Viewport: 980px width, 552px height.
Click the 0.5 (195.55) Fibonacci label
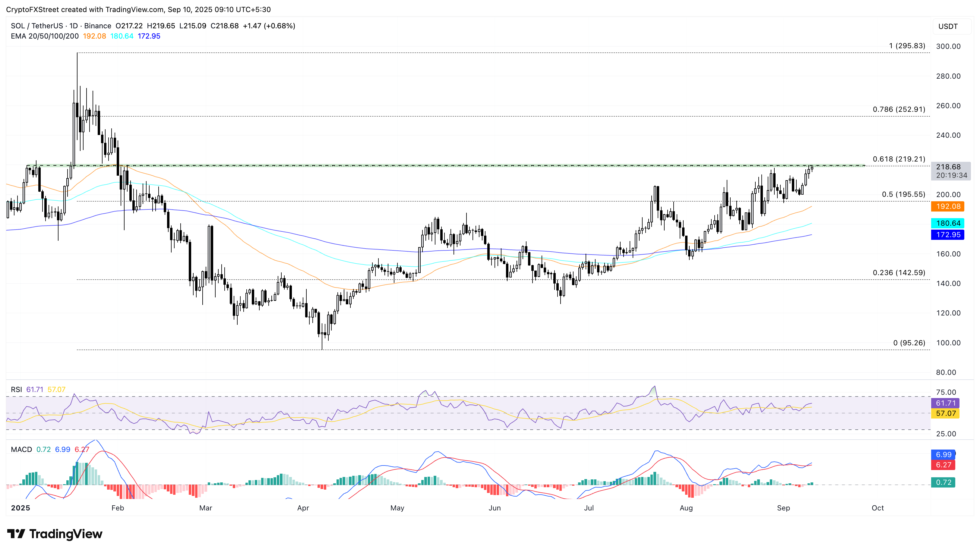click(x=903, y=194)
